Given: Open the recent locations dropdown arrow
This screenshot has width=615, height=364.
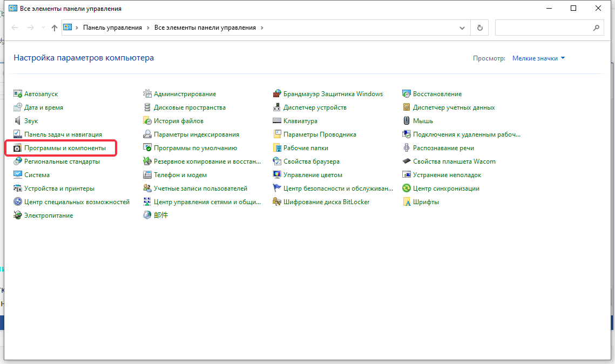Looking at the screenshot, I should click(43, 28).
